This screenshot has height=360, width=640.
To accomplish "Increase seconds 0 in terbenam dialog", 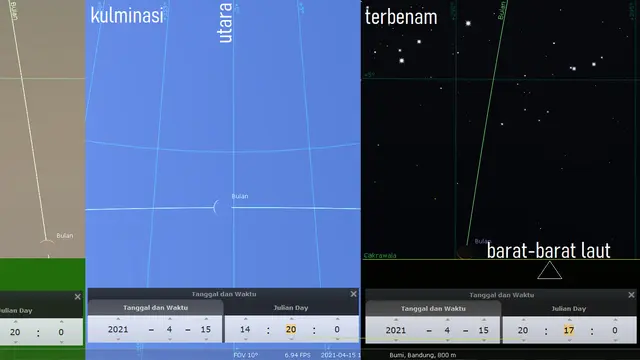I will [615, 320].
